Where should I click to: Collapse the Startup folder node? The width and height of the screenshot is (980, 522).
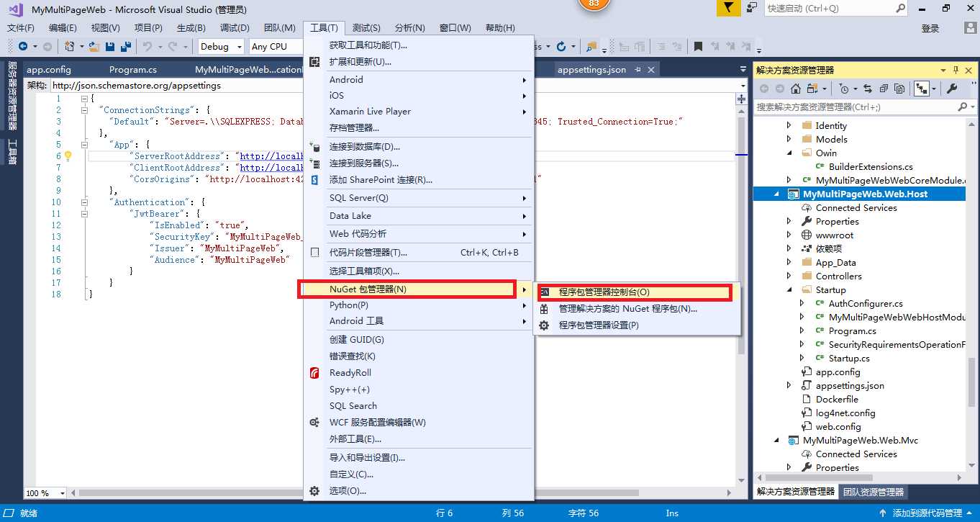(x=789, y=289)
